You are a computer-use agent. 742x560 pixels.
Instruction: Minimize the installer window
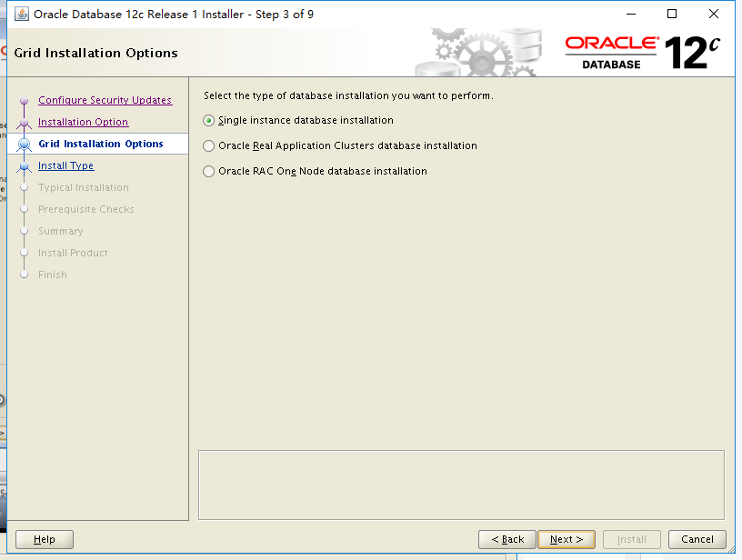631,15
